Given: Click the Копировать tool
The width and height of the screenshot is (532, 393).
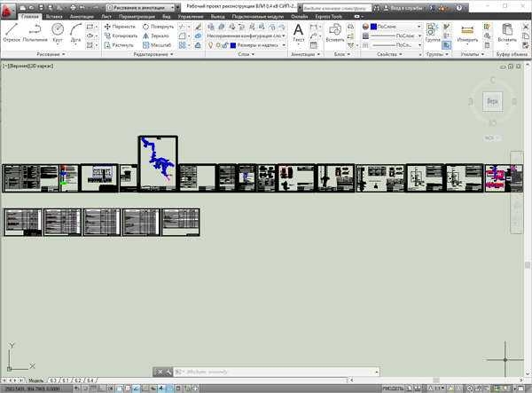Looking at the screenshot, I should coord(121,35).
